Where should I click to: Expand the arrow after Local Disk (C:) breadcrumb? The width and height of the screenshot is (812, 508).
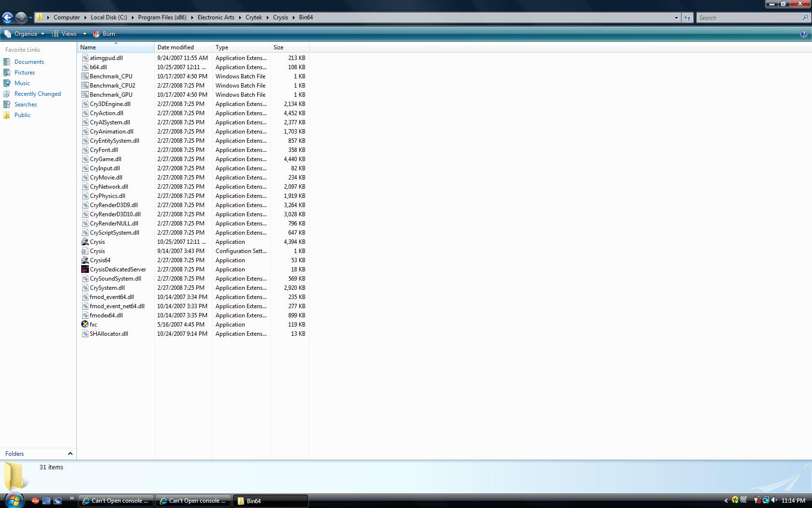(x=133, y=17)
